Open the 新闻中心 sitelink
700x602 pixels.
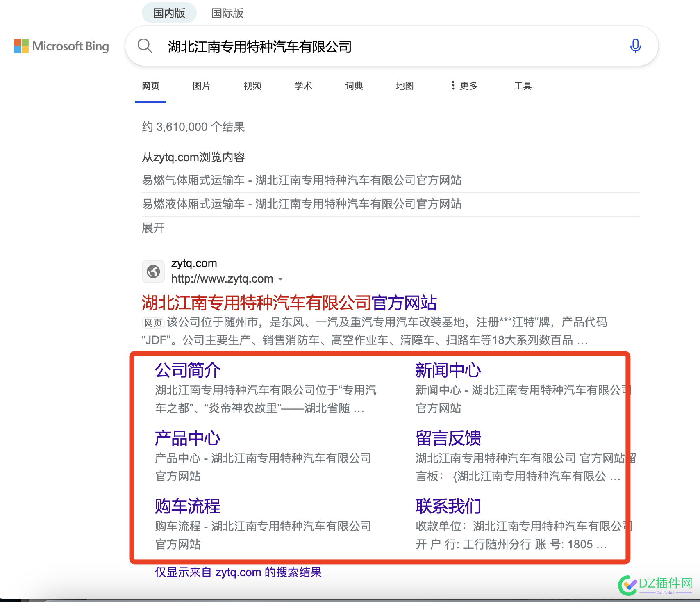click(x=448, y=370)
